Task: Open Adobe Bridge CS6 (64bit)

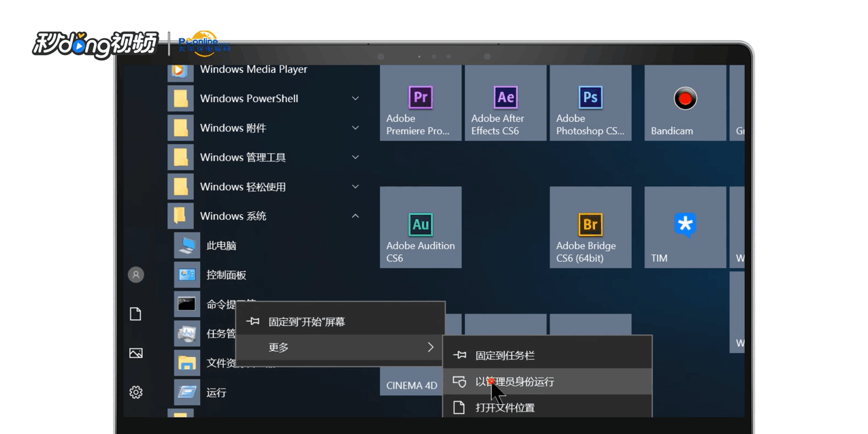Action: coord(590,227)
